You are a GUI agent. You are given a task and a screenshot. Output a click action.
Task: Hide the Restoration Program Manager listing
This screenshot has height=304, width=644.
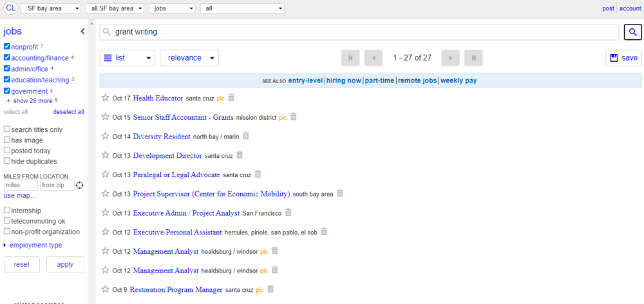coord(270,289)
